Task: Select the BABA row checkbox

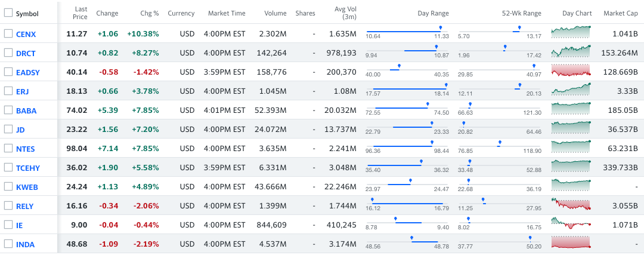Action: [x=8, y=110]
